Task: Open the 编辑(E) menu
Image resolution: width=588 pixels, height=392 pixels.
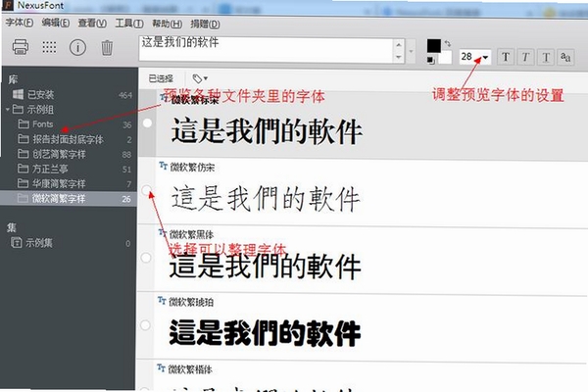Action: pyautogui.click(x=56, y=23)
